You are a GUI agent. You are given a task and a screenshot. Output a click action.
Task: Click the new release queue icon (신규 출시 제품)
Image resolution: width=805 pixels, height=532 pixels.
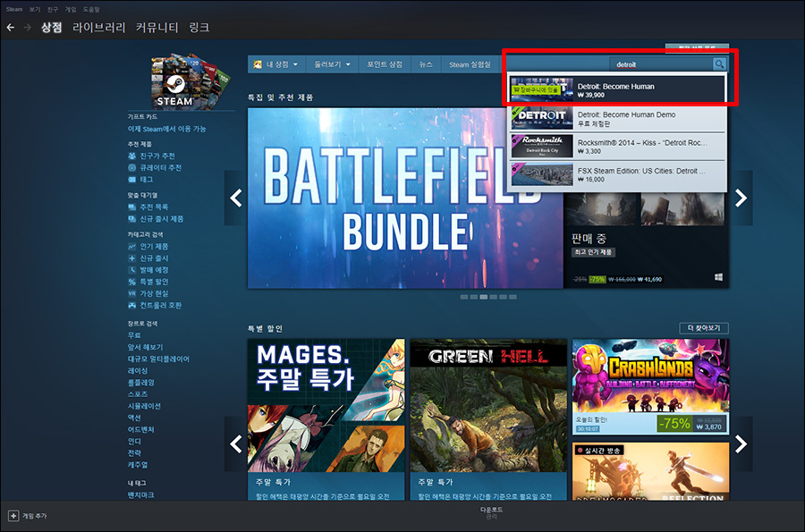click(132, 218)
